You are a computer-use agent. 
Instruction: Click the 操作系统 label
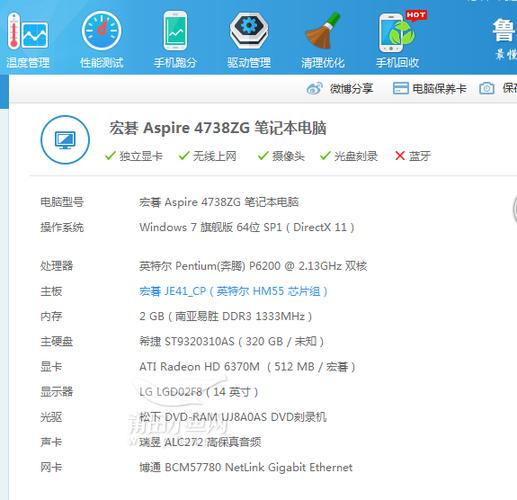(x=62, y=227)
